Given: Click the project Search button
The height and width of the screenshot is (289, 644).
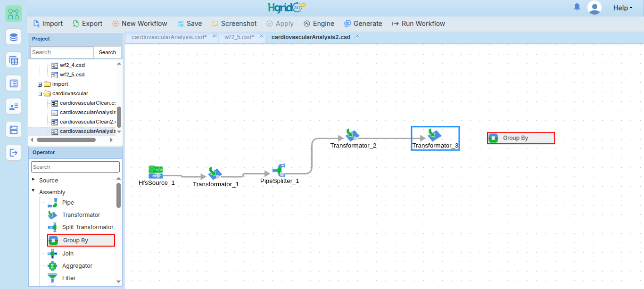Looking at the screenshot, I should coord(107,52).
